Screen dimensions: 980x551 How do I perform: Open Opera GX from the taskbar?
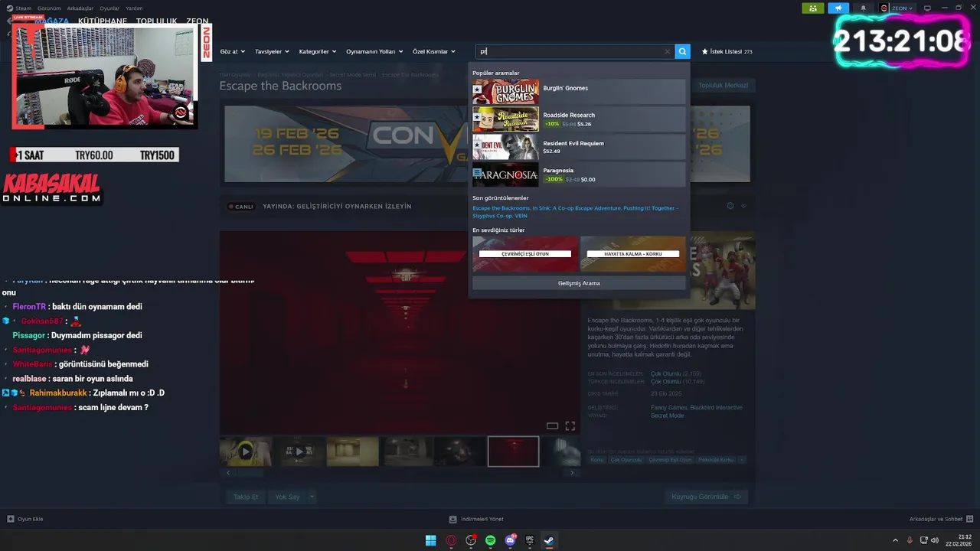pos(451,540)
